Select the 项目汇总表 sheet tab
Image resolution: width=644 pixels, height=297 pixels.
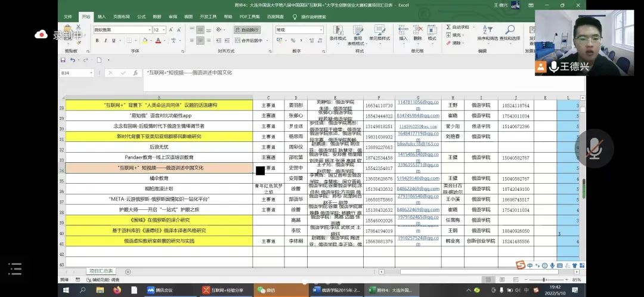tap(101, 271)
